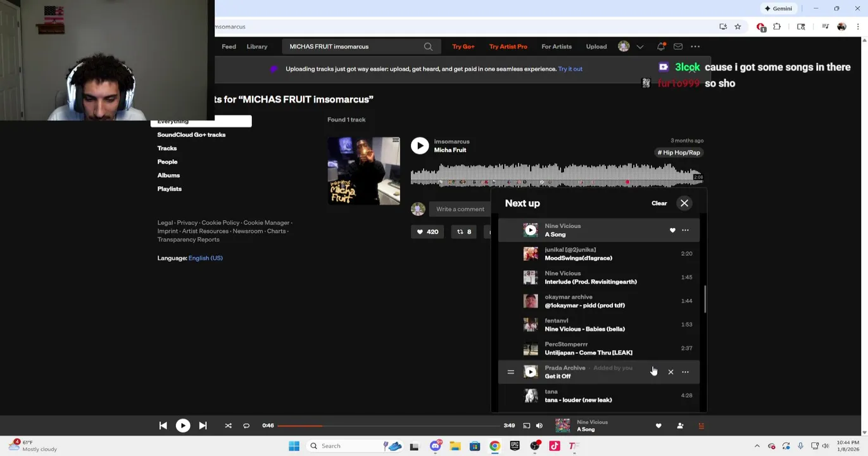Image resolution: width=868 pixels, height=456 pixels.
Task: Follow the artist from the player bar
Action: pyautogui.click(x=680, y=426)
